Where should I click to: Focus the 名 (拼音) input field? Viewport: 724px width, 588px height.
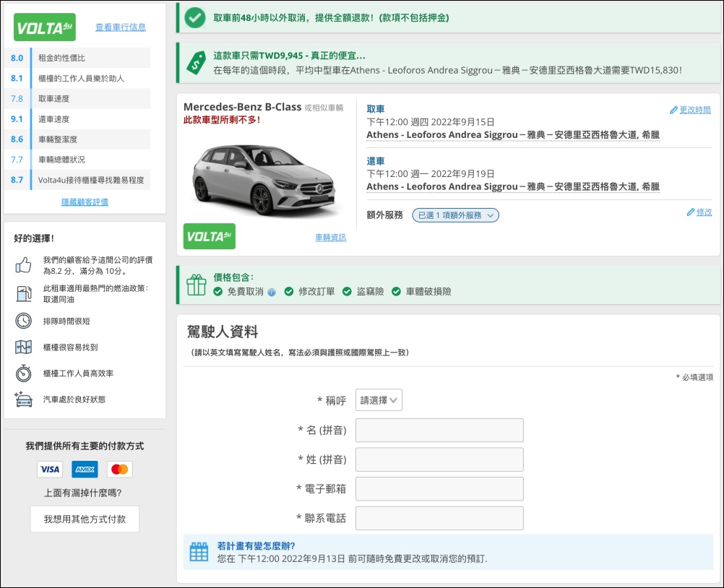[439, 430]
